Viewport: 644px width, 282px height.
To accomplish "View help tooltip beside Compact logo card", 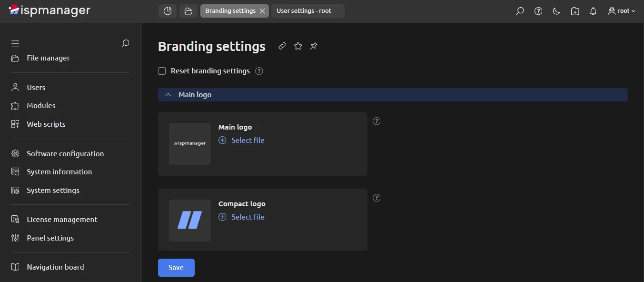I will pyautogui.click(x=376, y=198).
